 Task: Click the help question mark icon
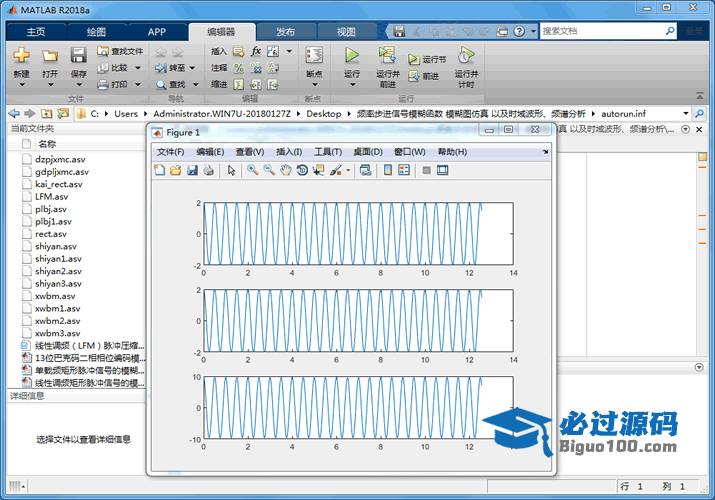[x=519, y=31]
